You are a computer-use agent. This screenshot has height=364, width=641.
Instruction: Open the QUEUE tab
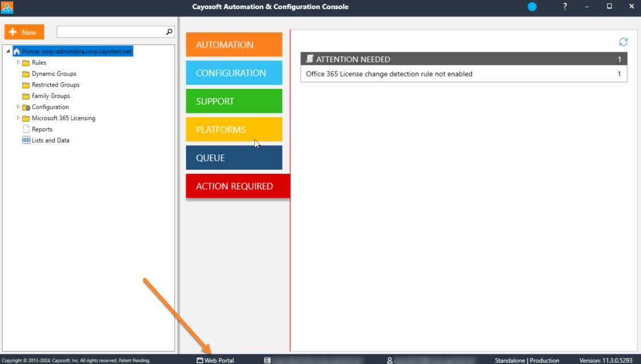[x=234, y=157]
